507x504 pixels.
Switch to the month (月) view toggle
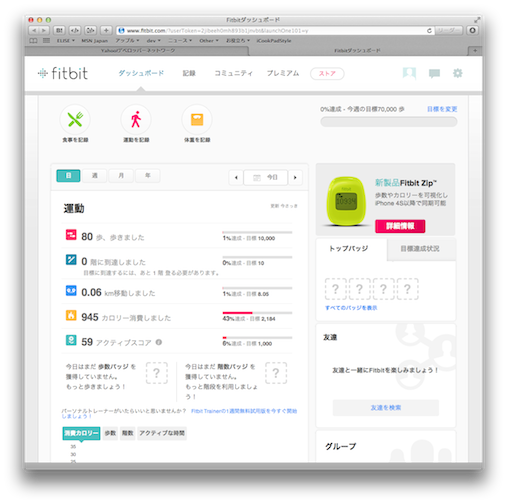click(x=121, y=176)
